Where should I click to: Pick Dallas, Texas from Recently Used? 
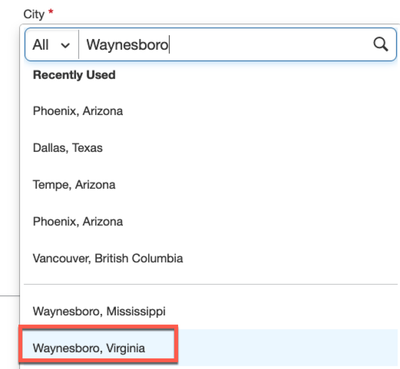(x=211, y=148)
